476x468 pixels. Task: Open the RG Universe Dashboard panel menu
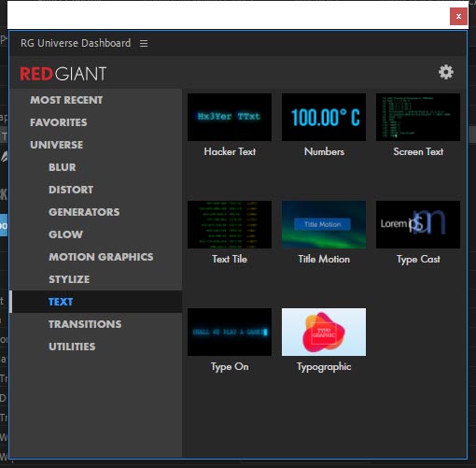(x=144, y=43)
